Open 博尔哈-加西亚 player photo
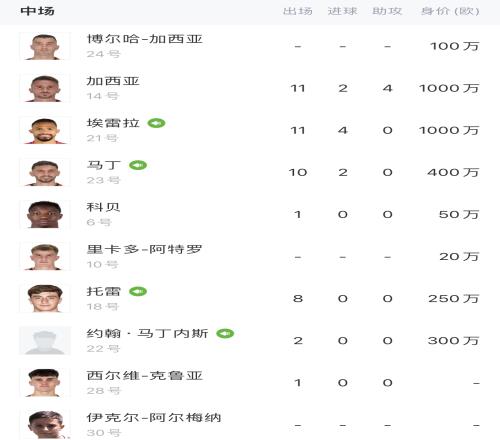 [x=45, y=46]
